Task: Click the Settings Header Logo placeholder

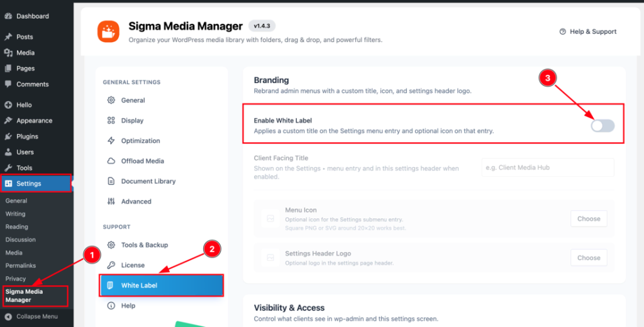Action: pyautogui.click(x=270, y=258)
